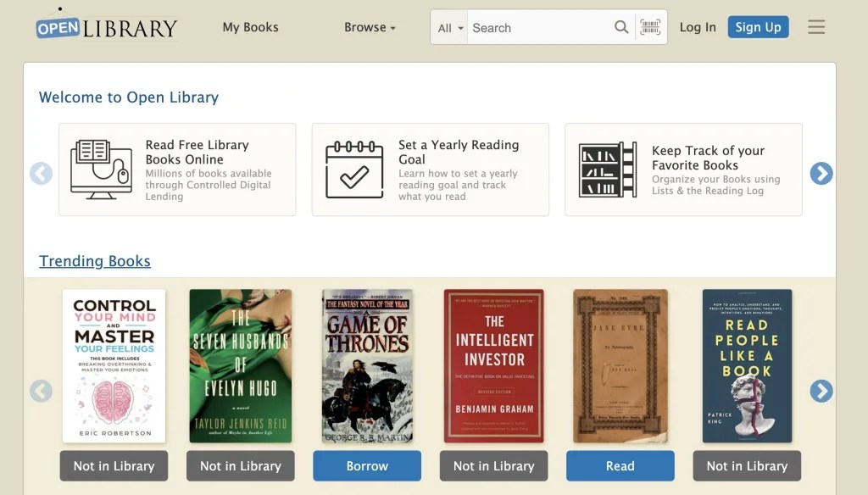Click the Sign Up button
This screenshot has height=495, width=868.
[x=758, y=26]
